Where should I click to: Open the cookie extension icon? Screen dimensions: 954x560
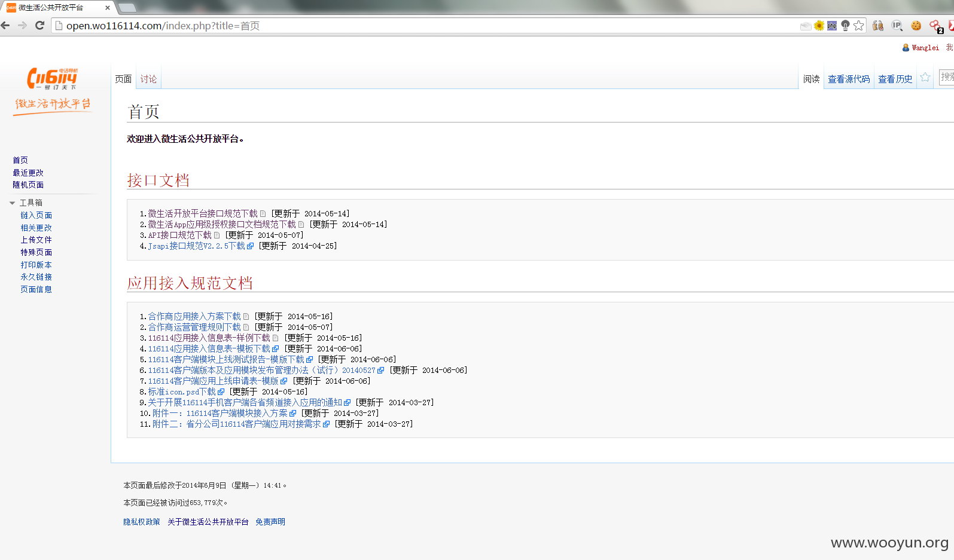click(916, 26)
